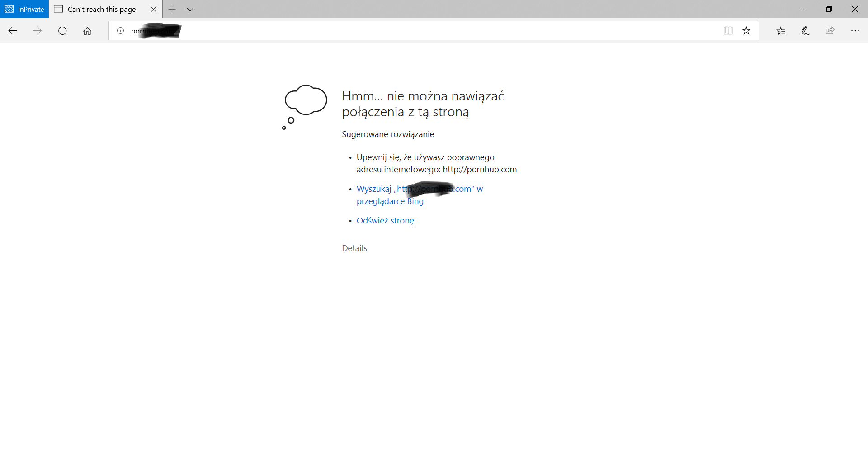
Task: Click the Odśwież stronę link
Action: 385,221
